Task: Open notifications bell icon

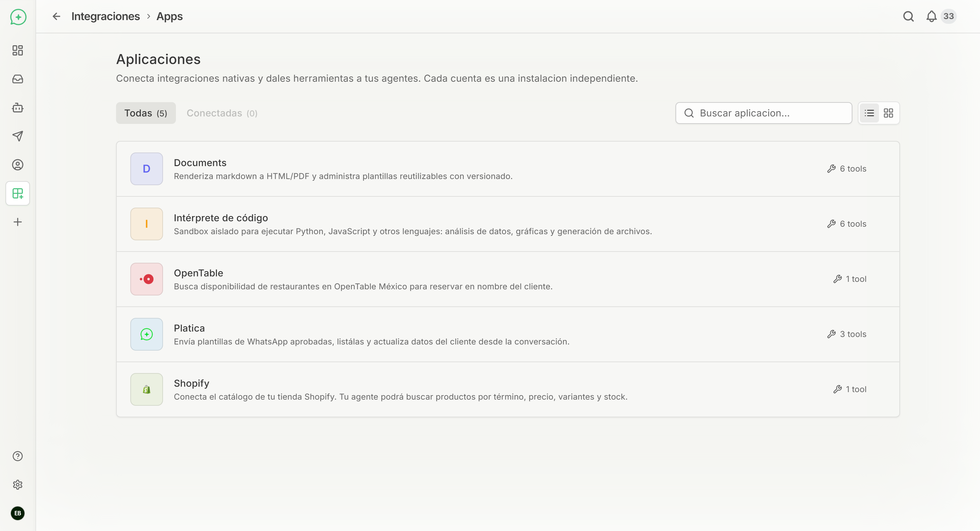Action: pyautogui.click(x=931, y=16)
